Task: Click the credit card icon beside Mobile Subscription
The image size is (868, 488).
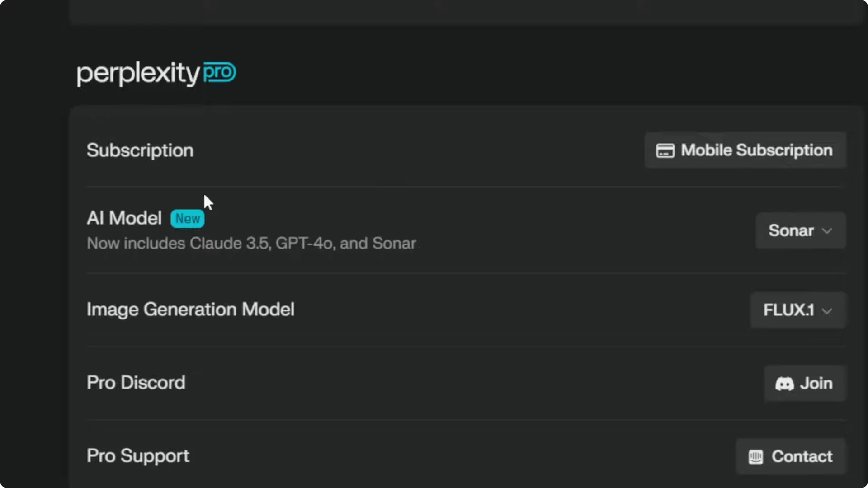Action: [x=665, y=150]
